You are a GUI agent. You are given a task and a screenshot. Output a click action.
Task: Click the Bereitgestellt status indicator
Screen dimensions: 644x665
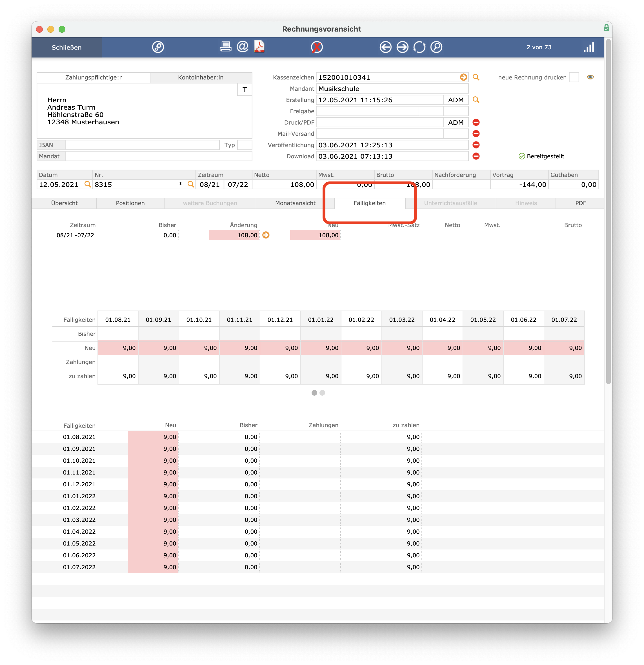point(541,156)
